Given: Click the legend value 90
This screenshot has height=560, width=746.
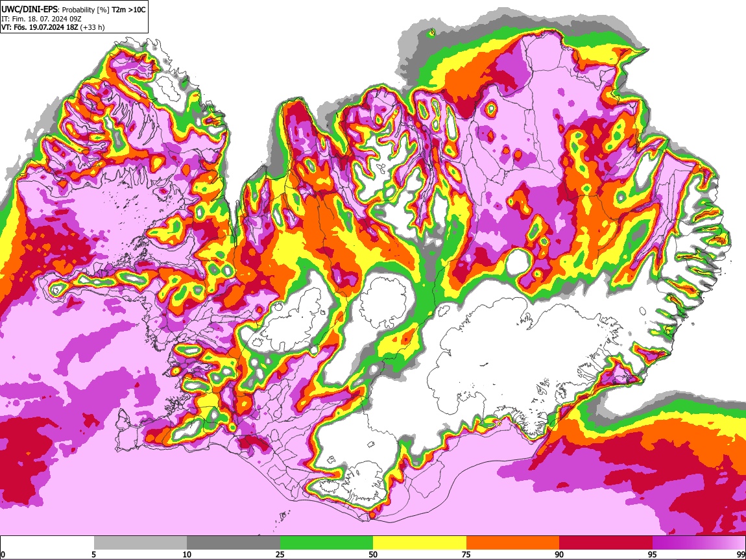Looking at the screenshot, I should [x=559, y=554].
